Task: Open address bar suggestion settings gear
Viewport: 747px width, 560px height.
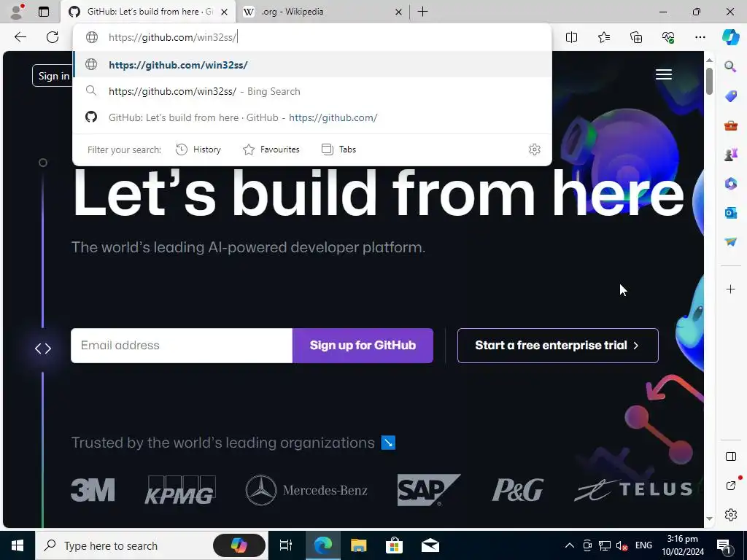Action: pyautogui.click(x=535, y=149)
